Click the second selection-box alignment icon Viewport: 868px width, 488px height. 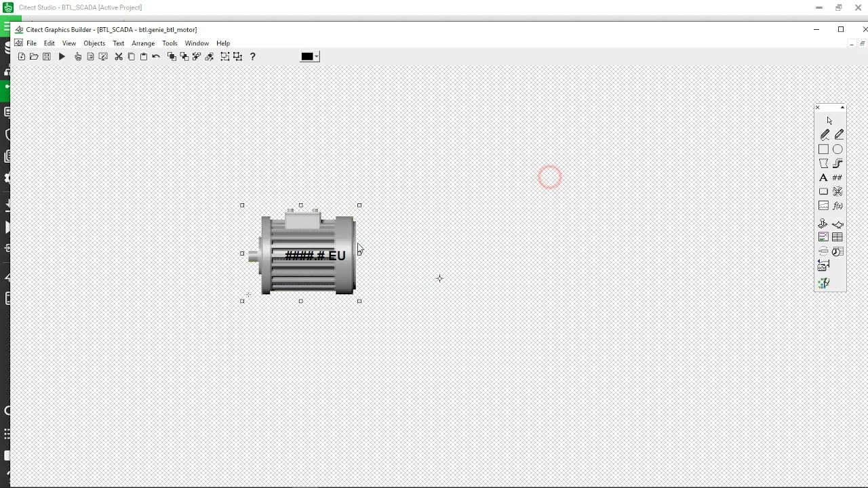pos(237,57)
